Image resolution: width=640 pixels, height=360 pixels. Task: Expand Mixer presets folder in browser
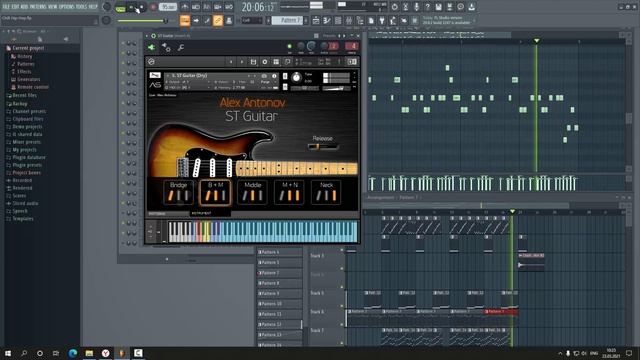(x=26, y=142)
